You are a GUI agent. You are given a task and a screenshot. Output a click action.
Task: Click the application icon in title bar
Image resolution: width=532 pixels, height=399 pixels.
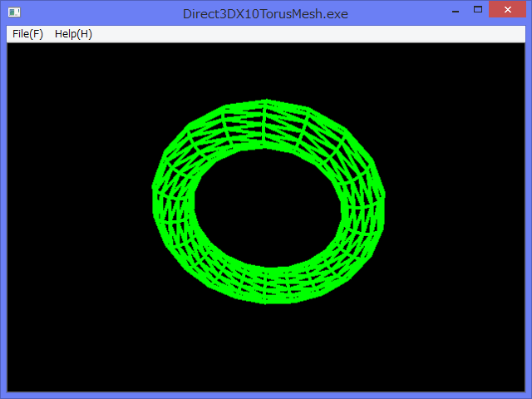pos(14,13)
